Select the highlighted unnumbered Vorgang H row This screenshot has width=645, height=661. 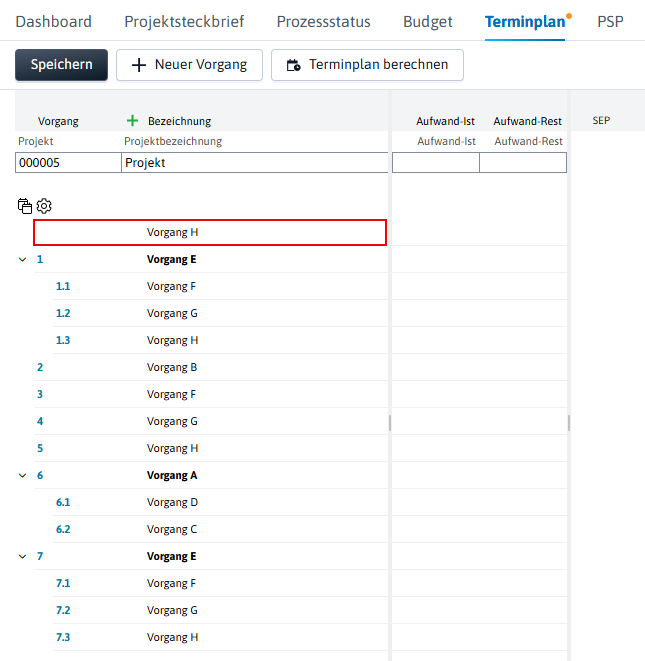click(210, 232)
